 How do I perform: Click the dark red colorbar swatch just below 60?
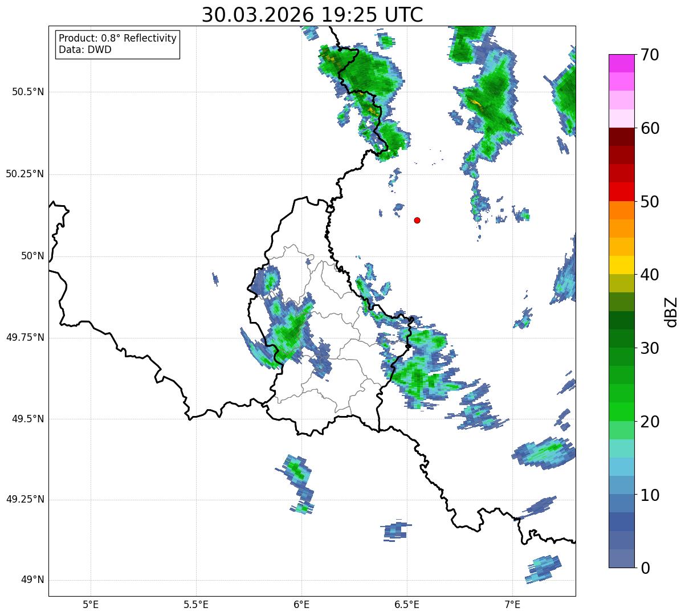click(x=622, y=137)
